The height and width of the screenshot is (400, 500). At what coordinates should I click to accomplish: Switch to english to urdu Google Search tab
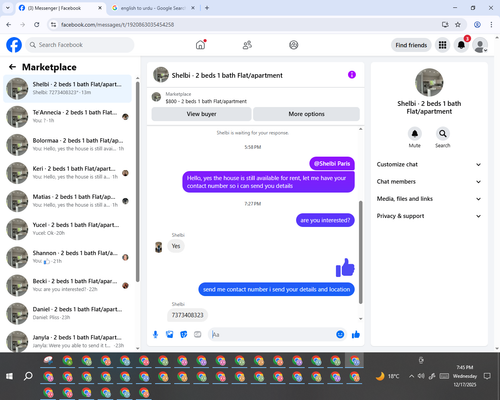tap(152, 8)
